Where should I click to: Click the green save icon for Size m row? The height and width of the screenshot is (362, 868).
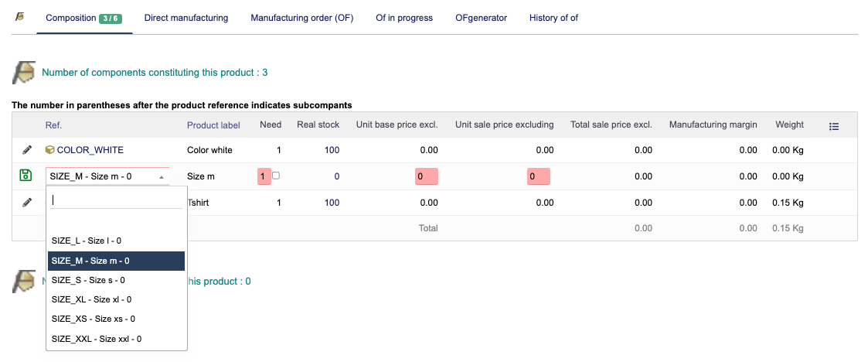coord(25,176)
